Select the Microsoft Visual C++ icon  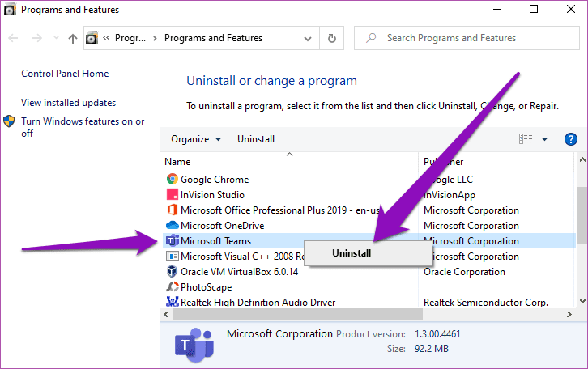point(173,257)
